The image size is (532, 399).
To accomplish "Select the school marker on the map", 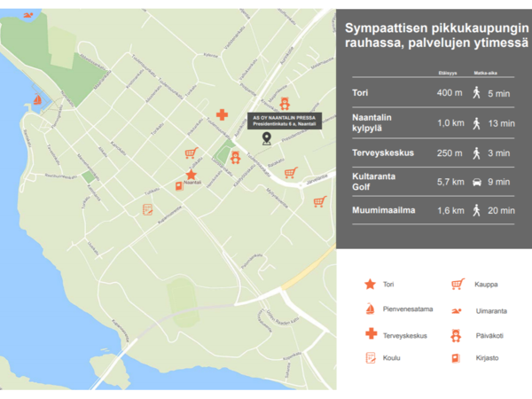I will [x=148, y=209].
